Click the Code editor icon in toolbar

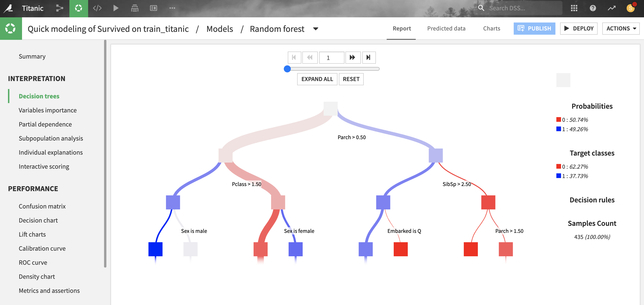click(97, 8)
